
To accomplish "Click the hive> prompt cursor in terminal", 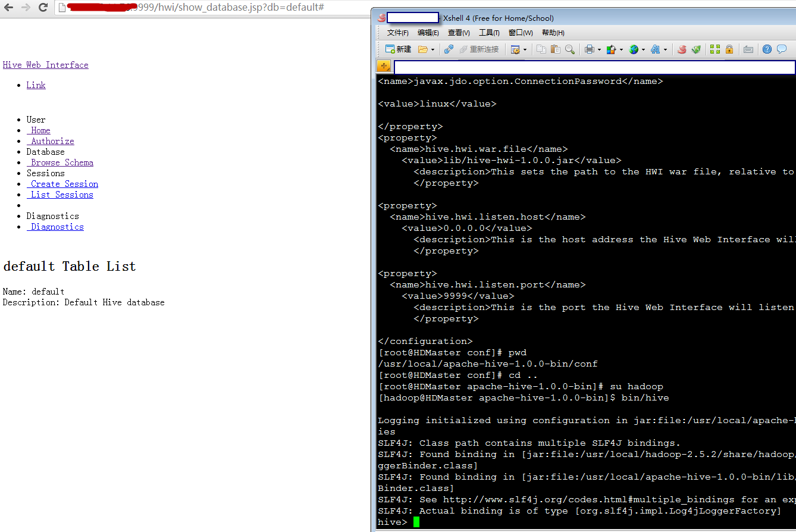I will coord(416,522).
